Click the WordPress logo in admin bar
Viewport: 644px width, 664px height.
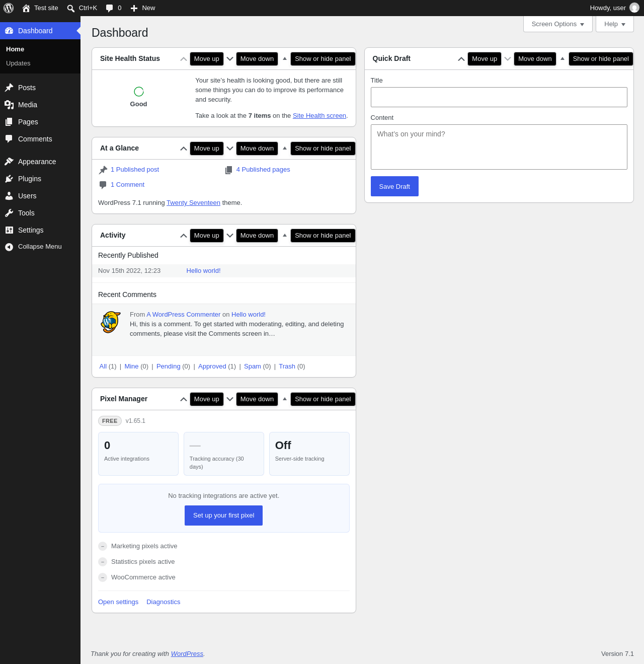pos(9,8)
